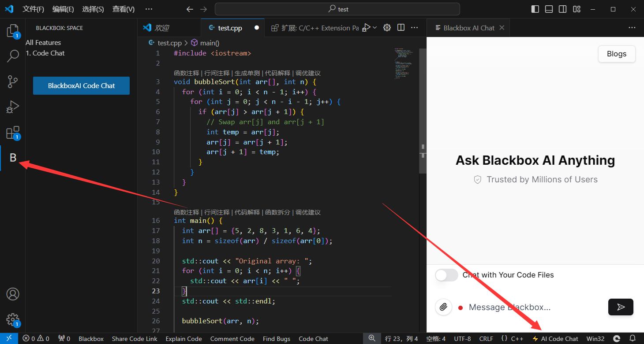Open the Explorer icon in activity bar

(x=13, y=31)
